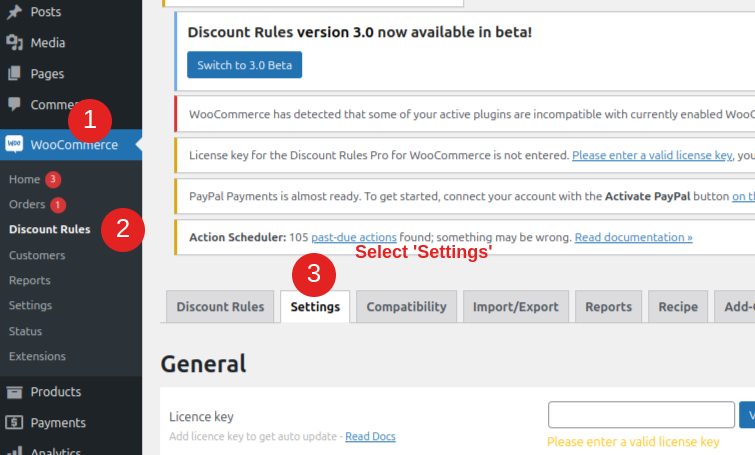Switch to the Compatibility tab

pyautogui.click(x=406, y=307)
